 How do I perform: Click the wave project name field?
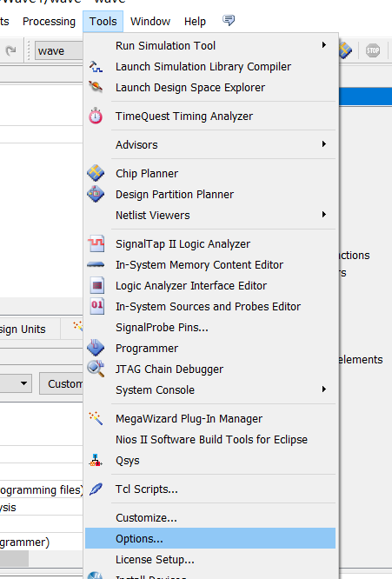(x=59, y=50)
